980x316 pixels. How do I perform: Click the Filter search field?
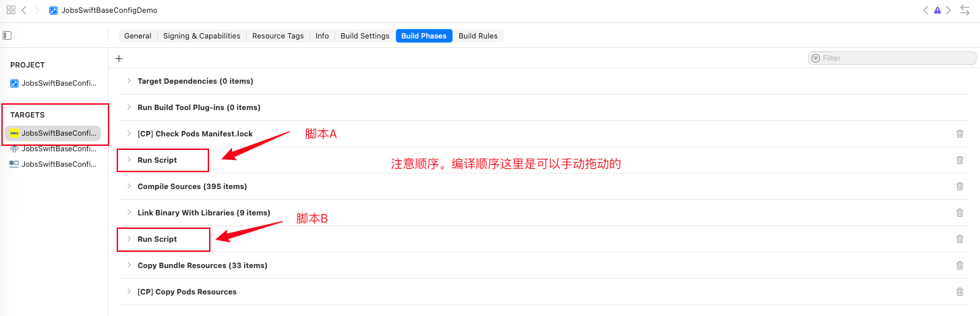coord(892,58)
